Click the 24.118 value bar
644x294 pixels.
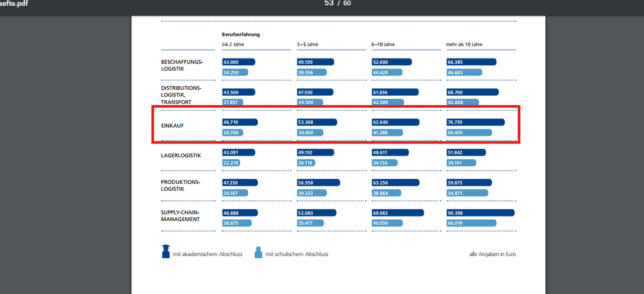point(306,162)
